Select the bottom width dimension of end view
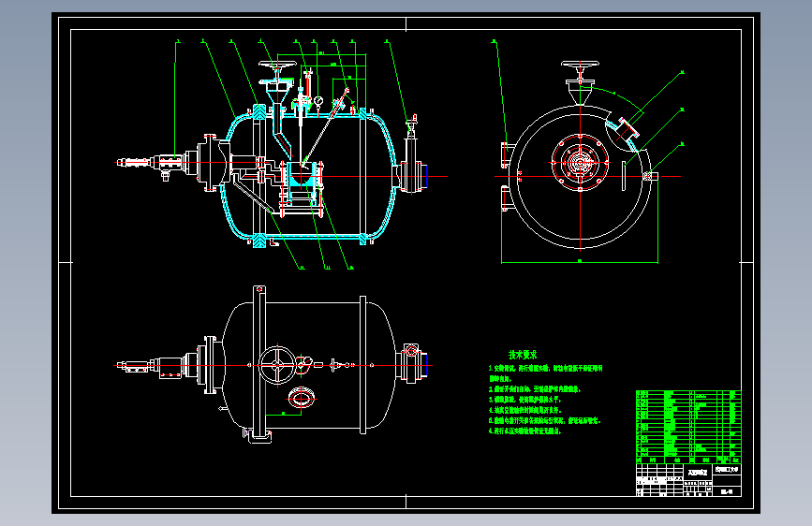The width and height of the screenshot is (812, 526). pyautogui.click(x=580, y=261)
